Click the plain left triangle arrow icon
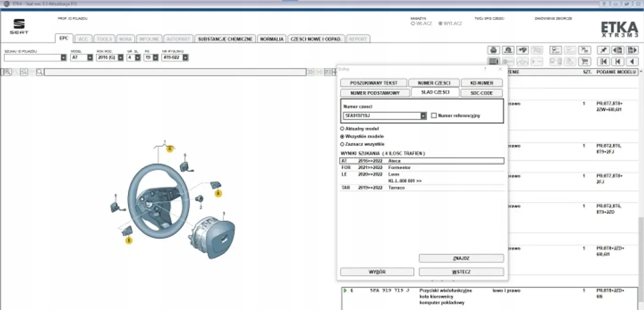This screenshot has height=310, width=644. click(632, 62)
